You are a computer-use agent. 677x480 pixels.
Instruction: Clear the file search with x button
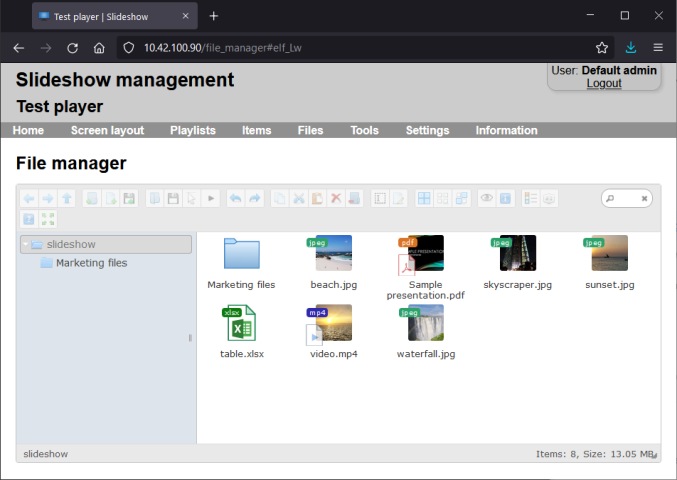pyautogui.click(x=644, y=199)
